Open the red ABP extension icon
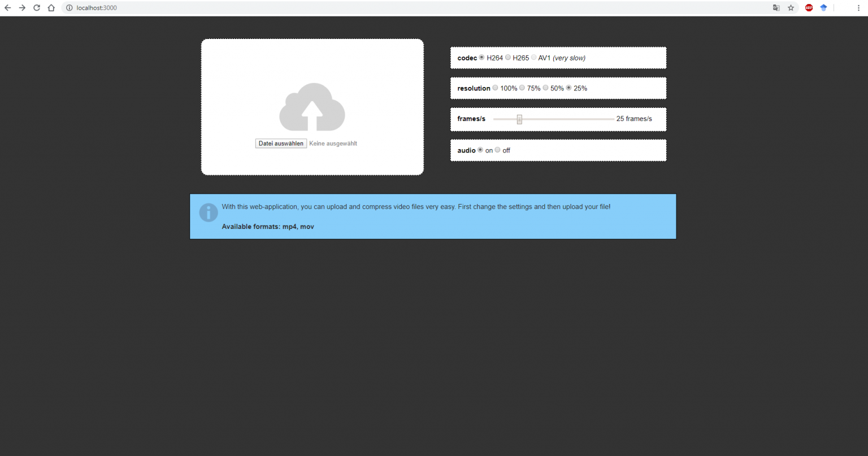This screenshot has height=456, width=868. click(x=809, y=8)
